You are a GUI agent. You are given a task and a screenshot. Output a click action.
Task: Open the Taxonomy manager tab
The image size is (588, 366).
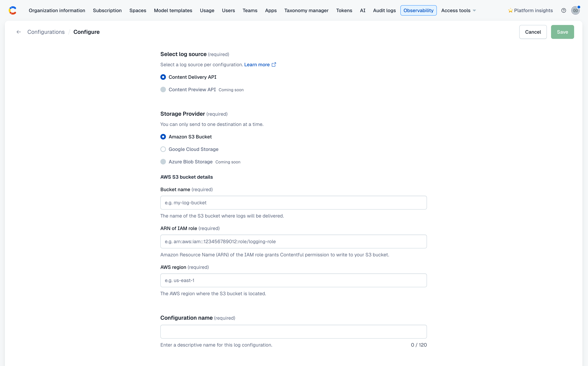click(x=306, y=10)
